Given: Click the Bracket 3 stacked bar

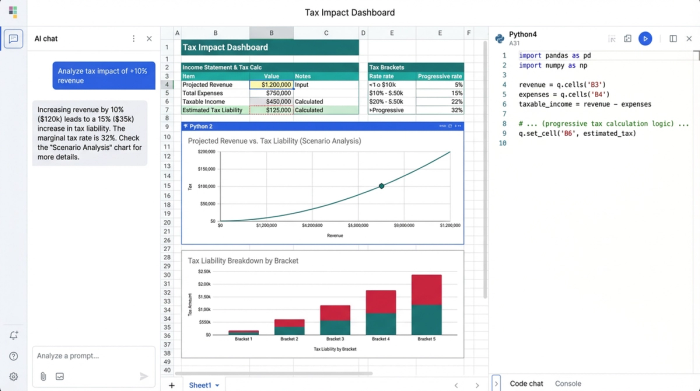Looking at the screenshot, I should pyautogui.click(x=335, y=320).
